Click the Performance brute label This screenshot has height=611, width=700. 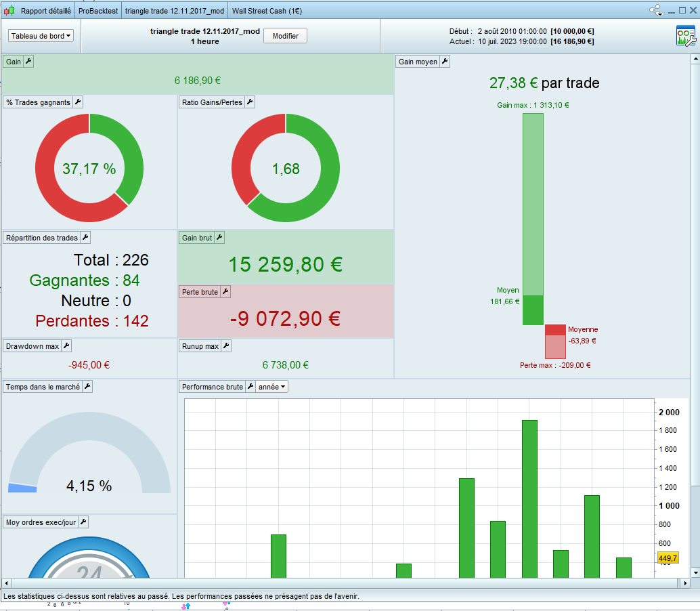coord(213,386)
